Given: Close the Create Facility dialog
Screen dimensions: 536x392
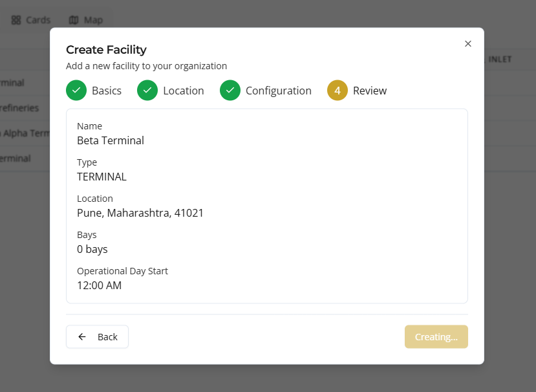Looking at the screenshot, I should click(x=468, y=44).
